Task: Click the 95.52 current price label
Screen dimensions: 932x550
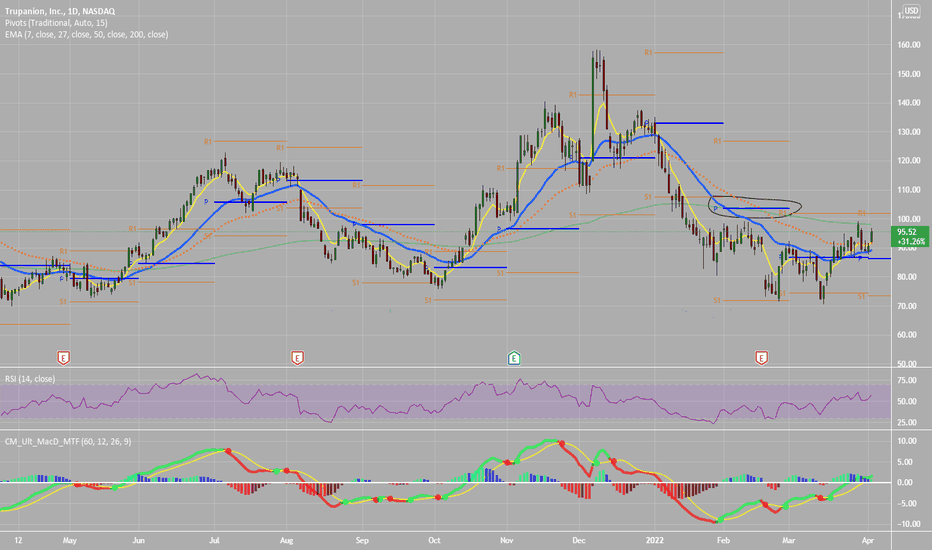Action: (x=906, y=232)
